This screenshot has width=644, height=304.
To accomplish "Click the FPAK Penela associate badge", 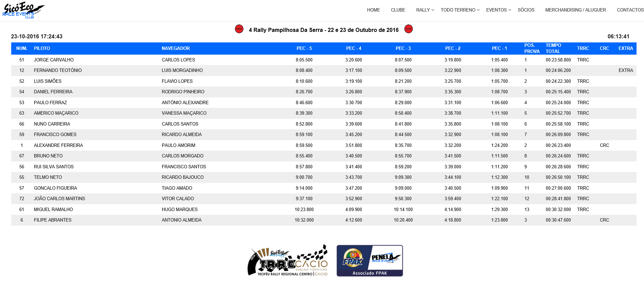I will point(370,261).
